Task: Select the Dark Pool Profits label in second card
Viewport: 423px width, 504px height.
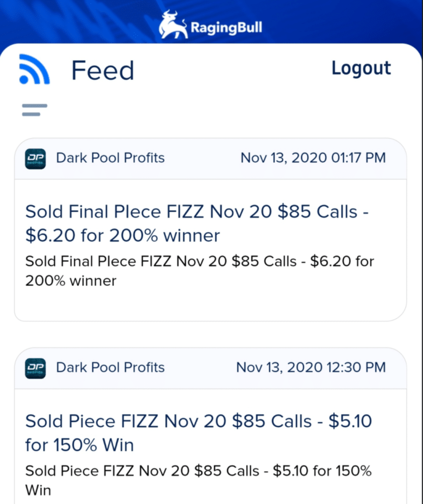Action: (110, 367)
